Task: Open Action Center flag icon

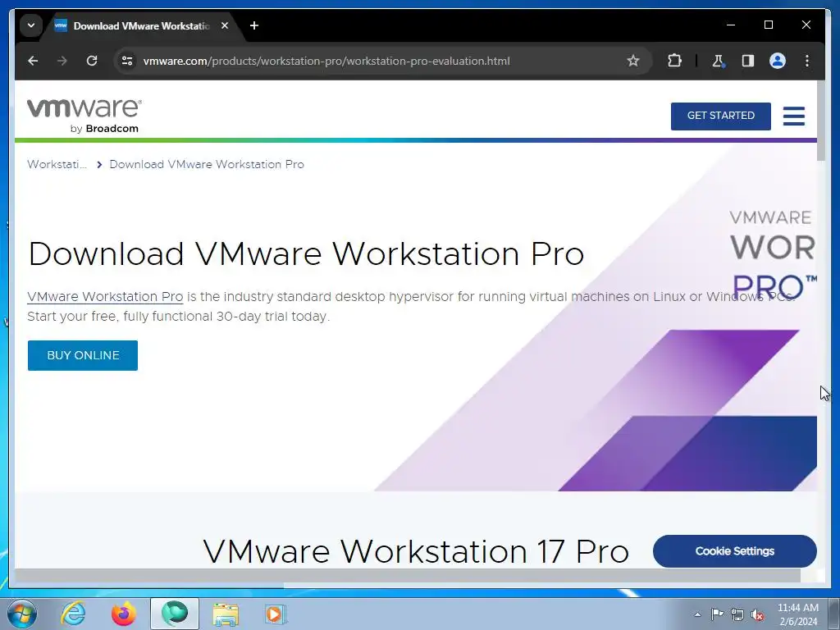Action: click(717, 614)
